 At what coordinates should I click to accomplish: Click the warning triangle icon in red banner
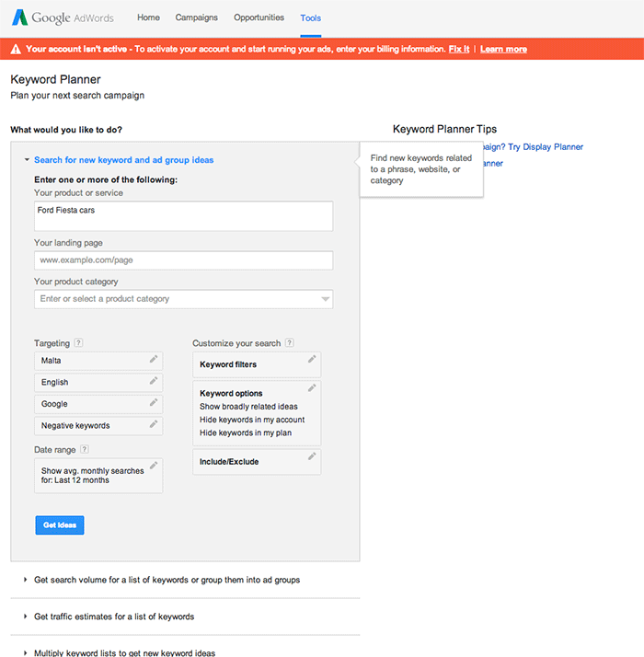click(16, 50)
